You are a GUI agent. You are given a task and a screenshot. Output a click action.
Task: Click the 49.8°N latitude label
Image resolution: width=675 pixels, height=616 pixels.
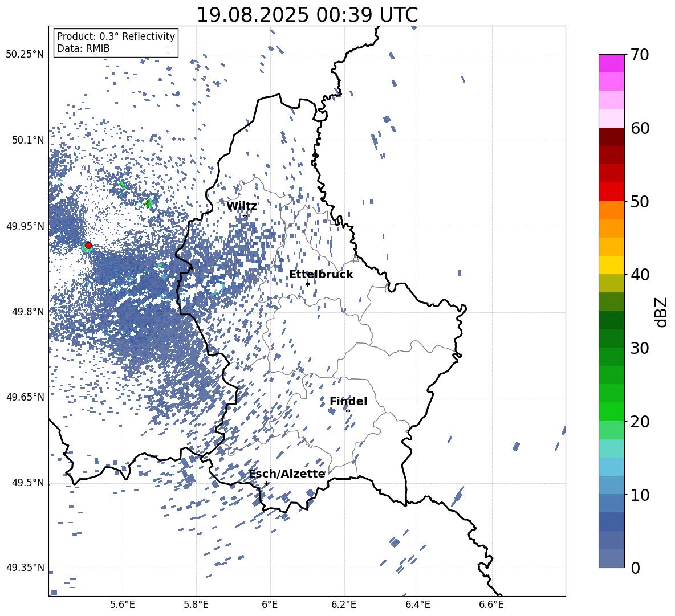pyautogui.click(x=27, y=311)
